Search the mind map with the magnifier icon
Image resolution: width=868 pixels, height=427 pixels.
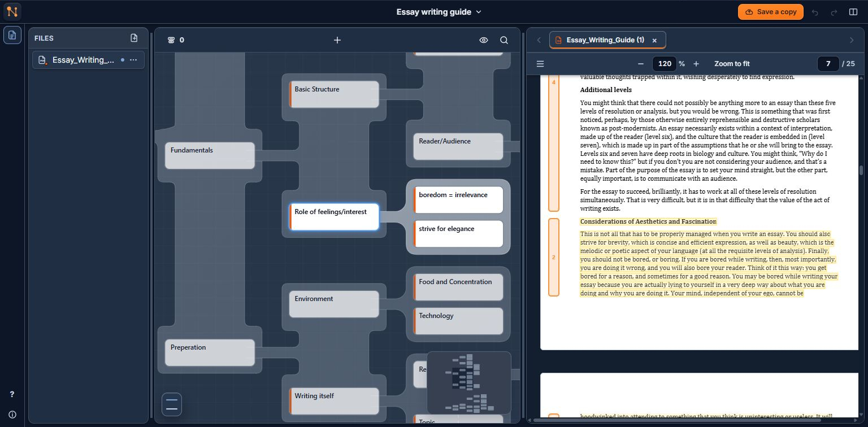coord(504,40)
